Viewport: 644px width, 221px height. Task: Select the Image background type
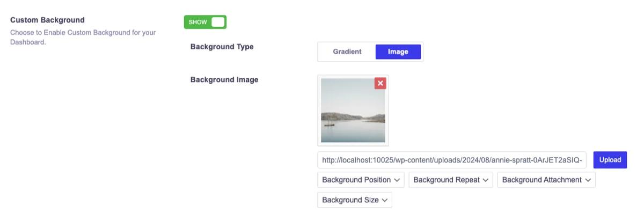click(398, 52)
